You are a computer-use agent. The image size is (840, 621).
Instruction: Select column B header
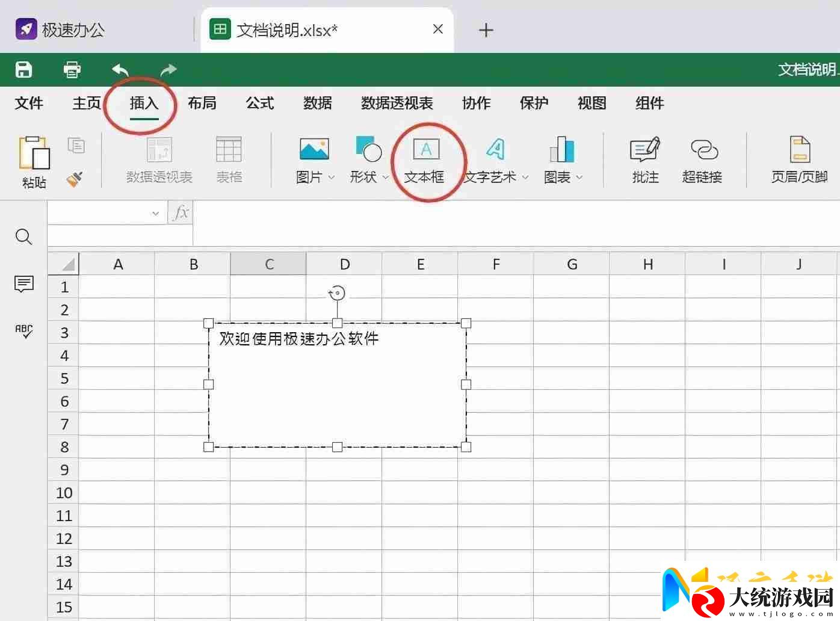(x=193, y=264)
